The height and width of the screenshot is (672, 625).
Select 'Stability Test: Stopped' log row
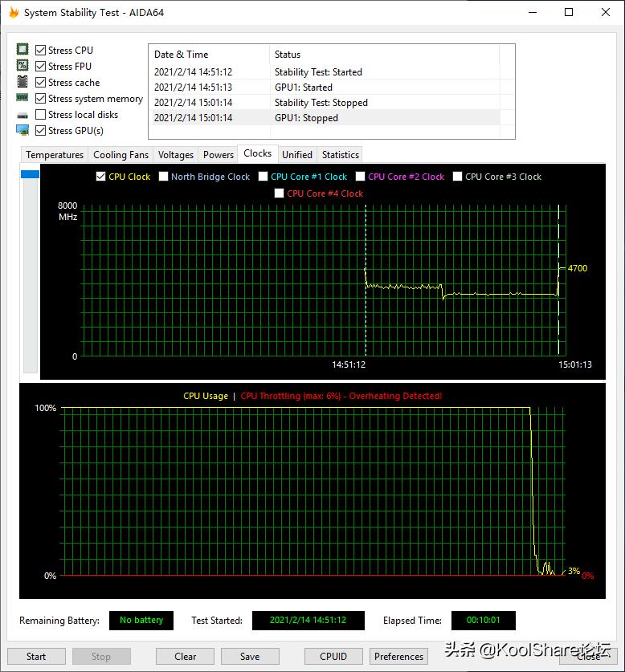[x=326, y=103]
